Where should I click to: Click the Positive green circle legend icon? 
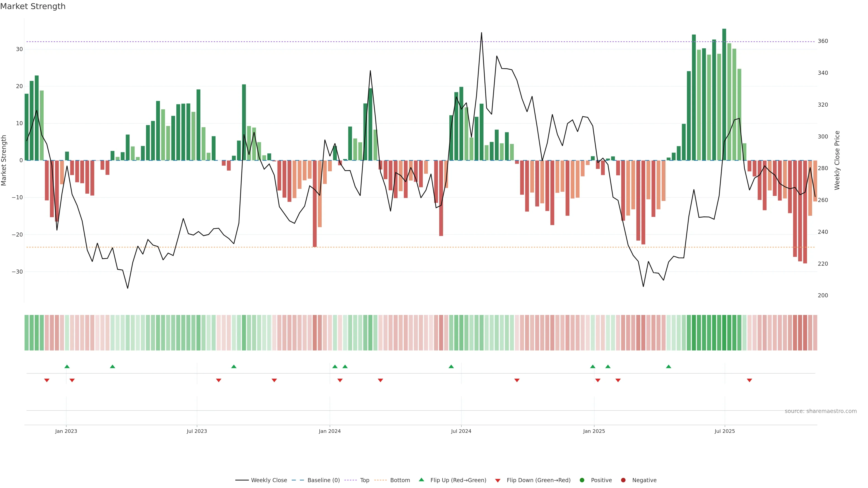pos(582,480)
